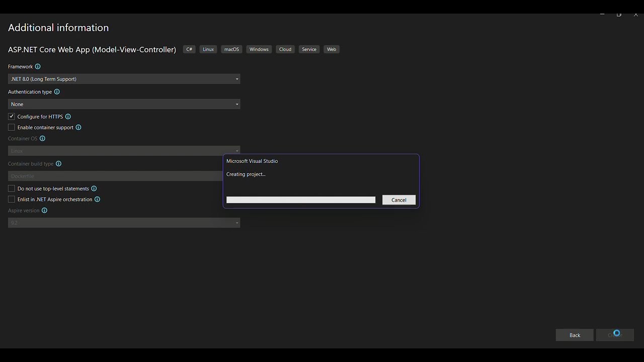Open the Container OS dropdown

124,151
